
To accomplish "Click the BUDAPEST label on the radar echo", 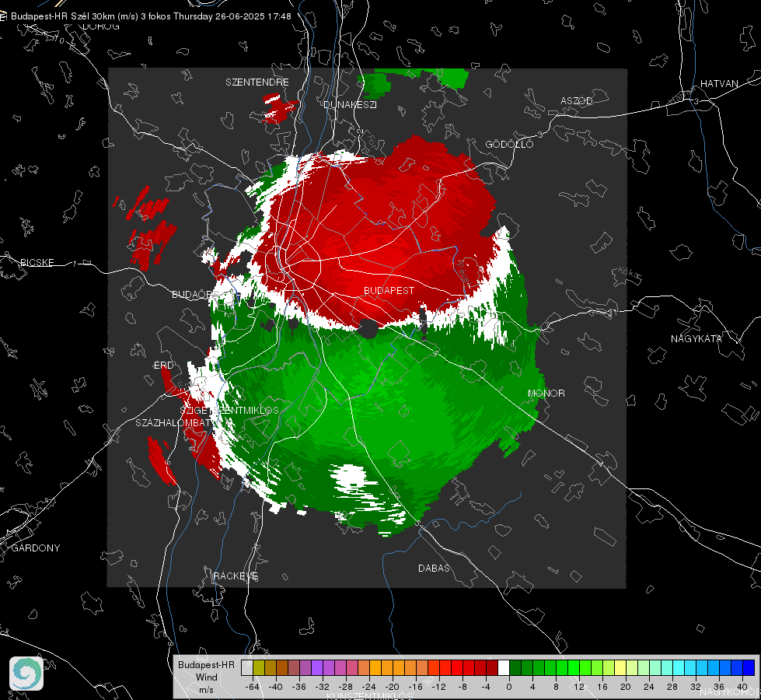I will pos(389,290).
